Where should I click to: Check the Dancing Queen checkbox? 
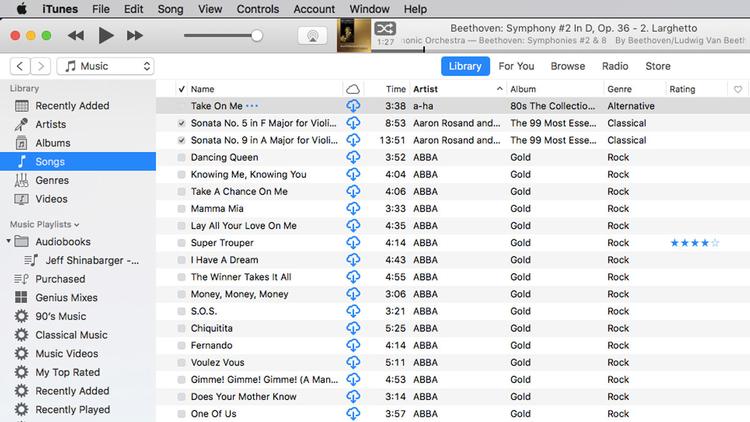click(x=181, y=157)
